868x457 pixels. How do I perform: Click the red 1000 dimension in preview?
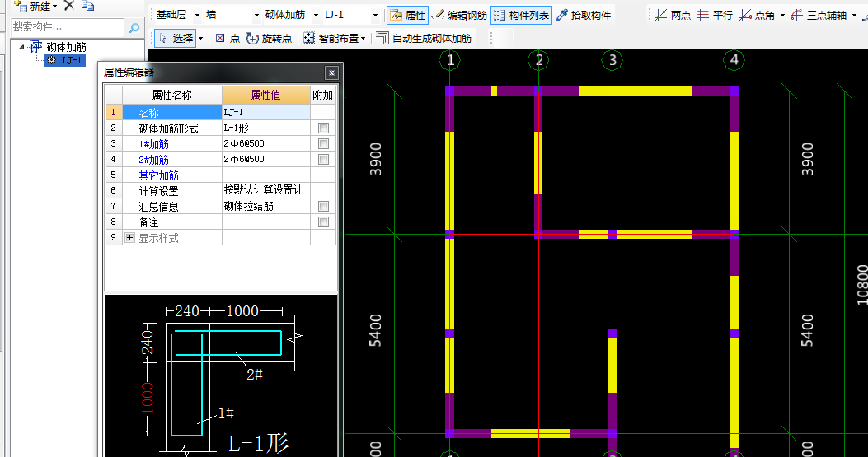coord(148,398)
